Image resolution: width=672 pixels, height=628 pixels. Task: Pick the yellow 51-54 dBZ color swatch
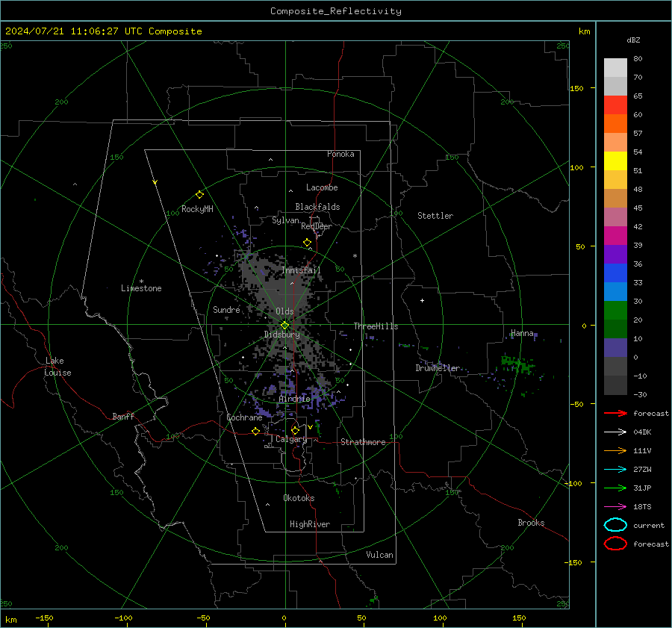(x=615, y=161)
